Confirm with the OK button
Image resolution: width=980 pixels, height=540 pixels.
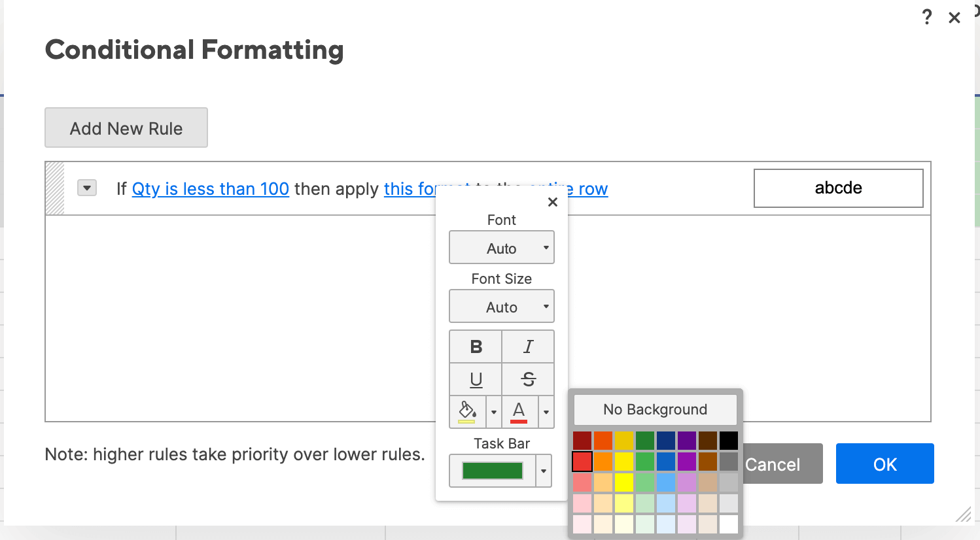pos(884,464)
